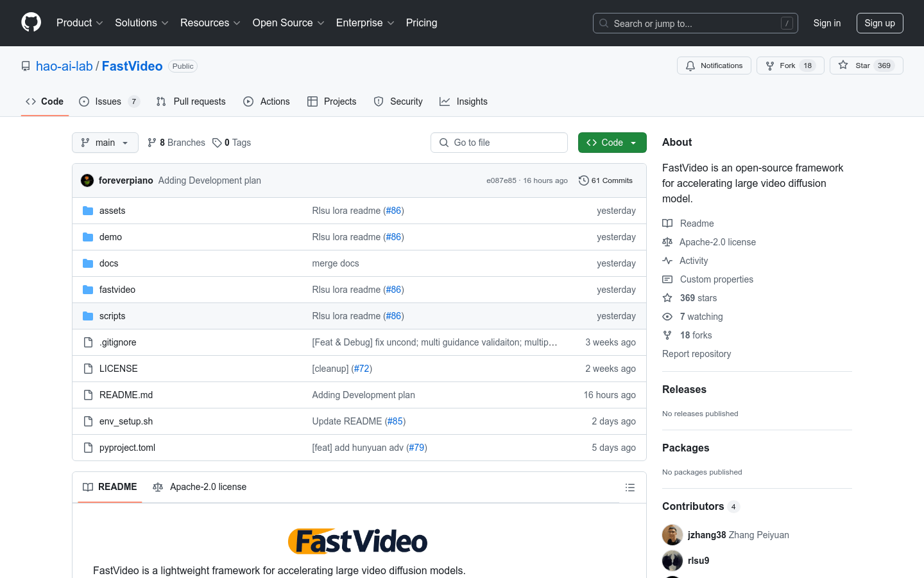Click the pyproject.toml file name
924x578 pixels.
tap(127, 448)
